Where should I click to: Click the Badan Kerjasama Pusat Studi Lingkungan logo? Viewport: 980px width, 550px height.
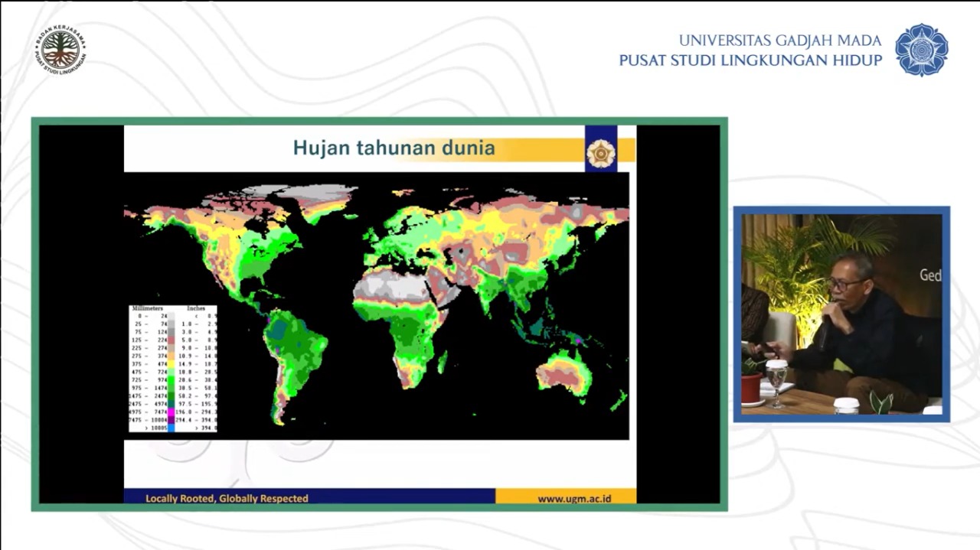click(60, 49)
